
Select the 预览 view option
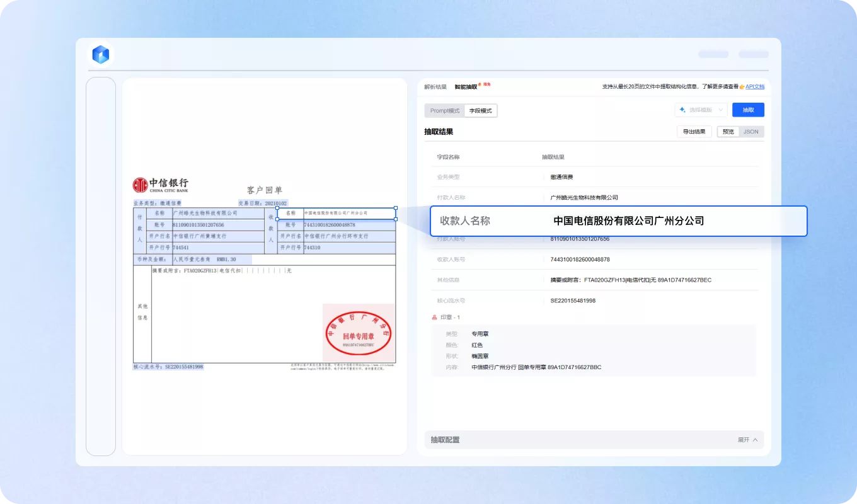728,131
